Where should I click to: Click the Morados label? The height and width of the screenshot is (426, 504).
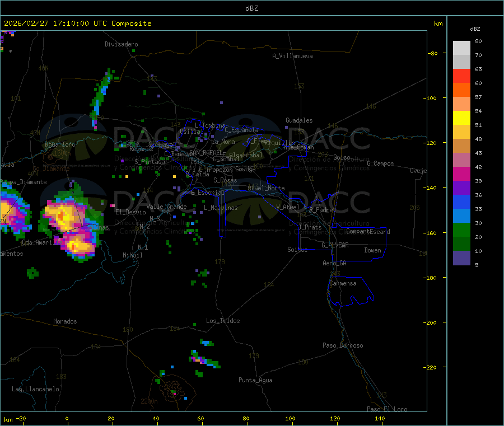(65, 321)
